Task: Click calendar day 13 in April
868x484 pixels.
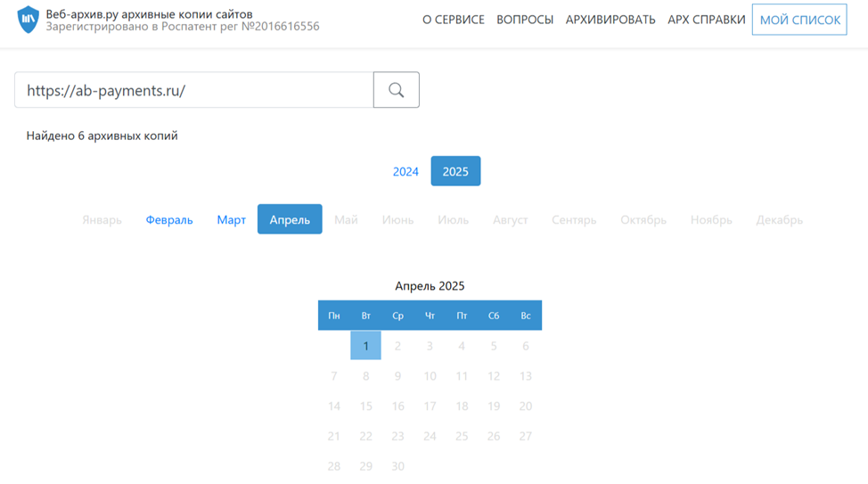Action: (x=525, y=376)
